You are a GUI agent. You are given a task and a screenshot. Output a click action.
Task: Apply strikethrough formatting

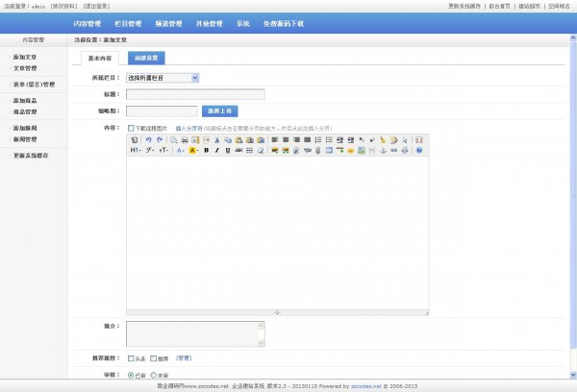point(238,150)
